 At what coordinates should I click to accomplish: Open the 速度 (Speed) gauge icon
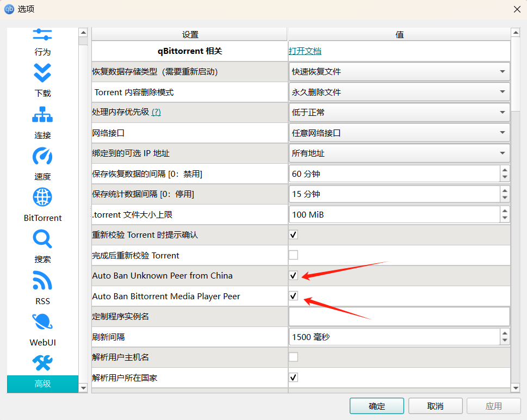(42, 156)
